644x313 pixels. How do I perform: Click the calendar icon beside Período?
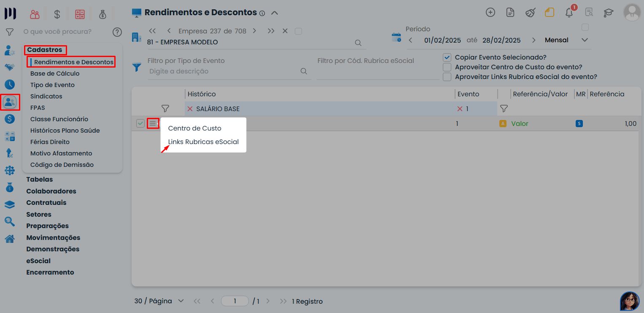point(396,37)
